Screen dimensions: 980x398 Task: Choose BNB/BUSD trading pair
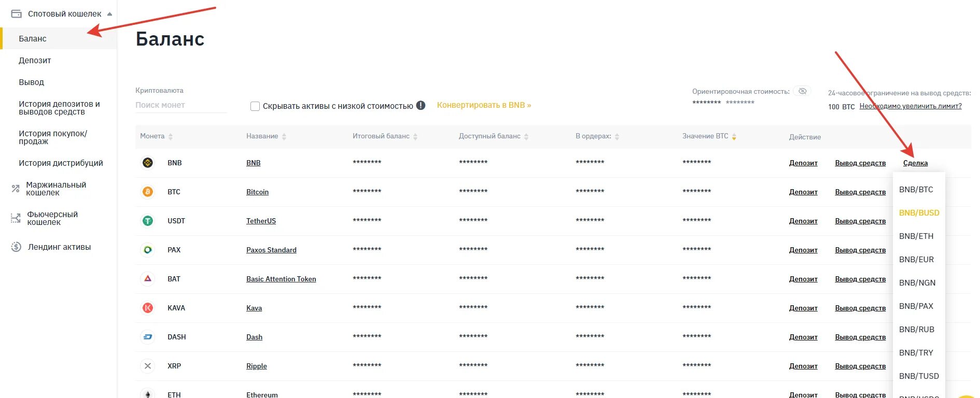tap(919, 213)
